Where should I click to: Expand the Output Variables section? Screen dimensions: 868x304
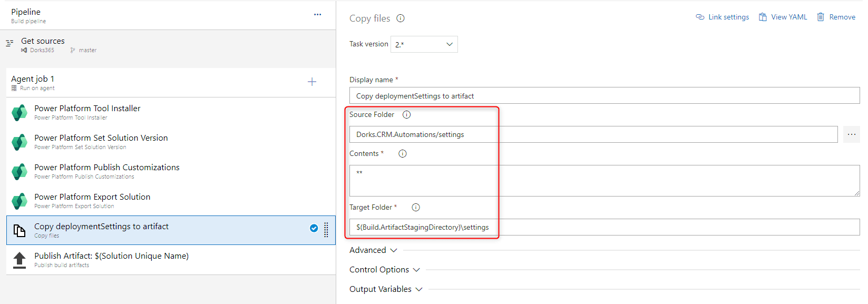(x=386, y=289)
